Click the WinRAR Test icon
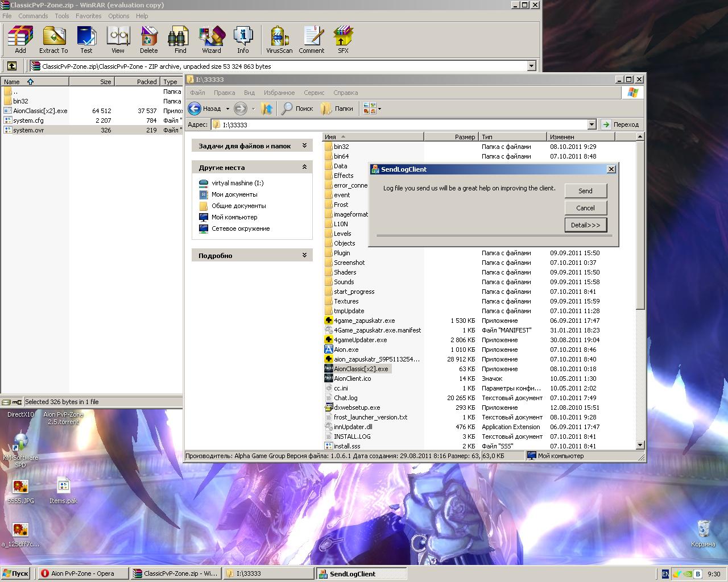The width and height of the screenshot is (728, 582). point(86,40)
